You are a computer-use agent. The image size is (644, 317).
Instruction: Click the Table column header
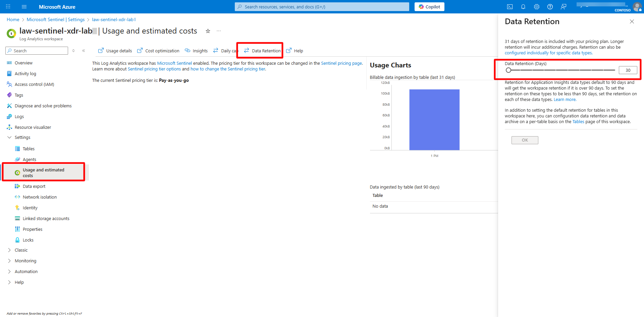coord(378,195)
